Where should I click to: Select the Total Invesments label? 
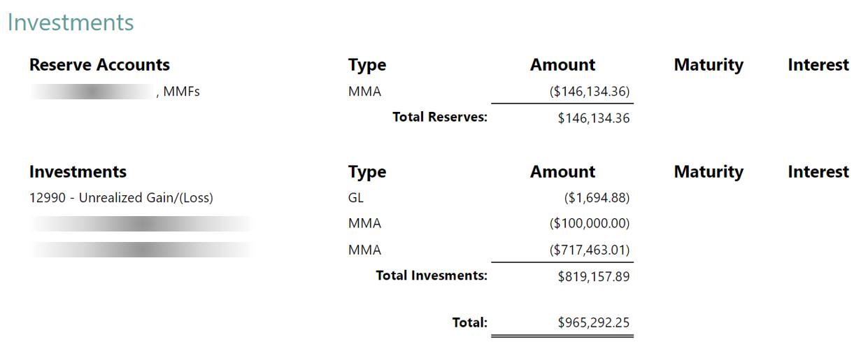pyautogui.click(x=432, y=276)
